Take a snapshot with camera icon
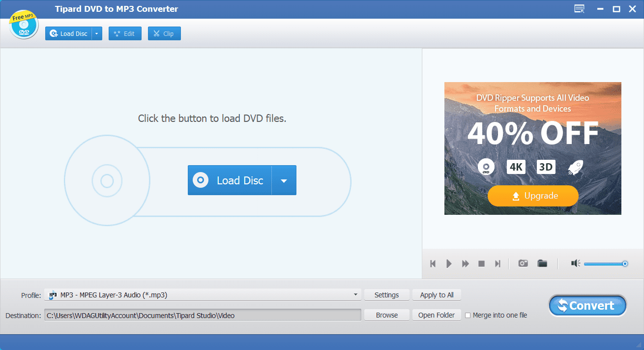This screenshot has height=350, width=644. [523, 263]
